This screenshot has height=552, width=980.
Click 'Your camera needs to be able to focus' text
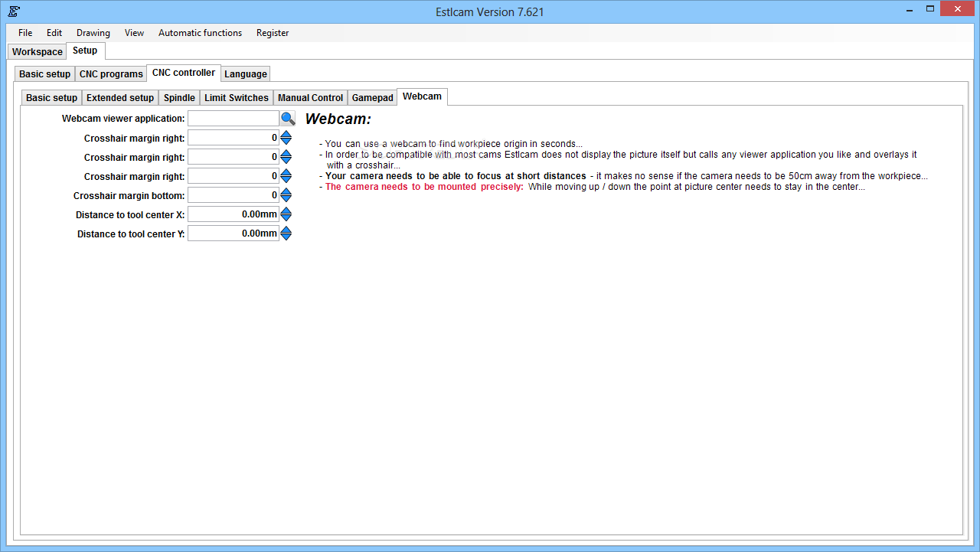(456, 176)
